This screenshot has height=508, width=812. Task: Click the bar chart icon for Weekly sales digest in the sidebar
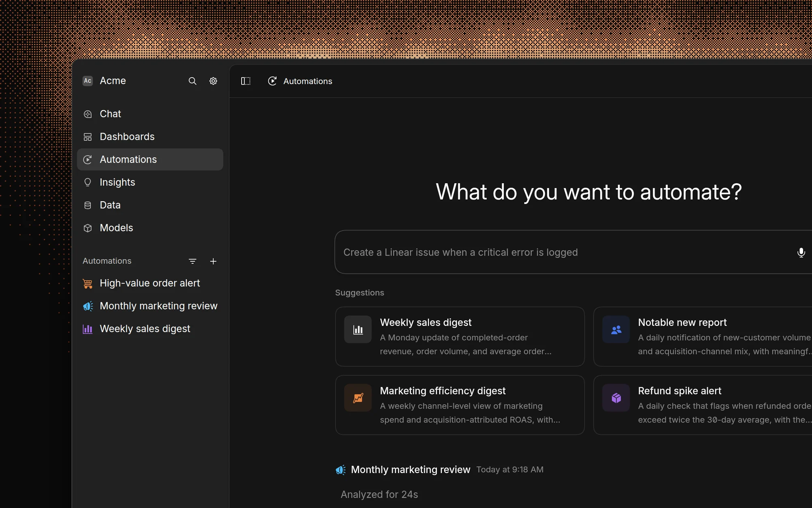88,329
